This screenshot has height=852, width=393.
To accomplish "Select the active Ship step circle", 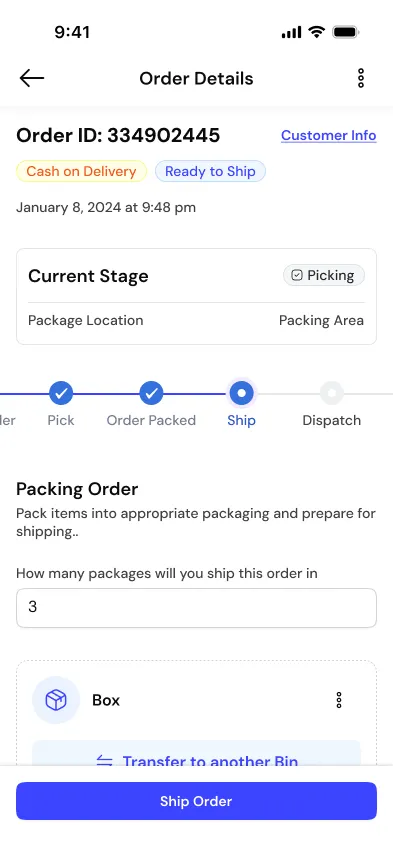I will pyautogui.click(x=241, y=393).
